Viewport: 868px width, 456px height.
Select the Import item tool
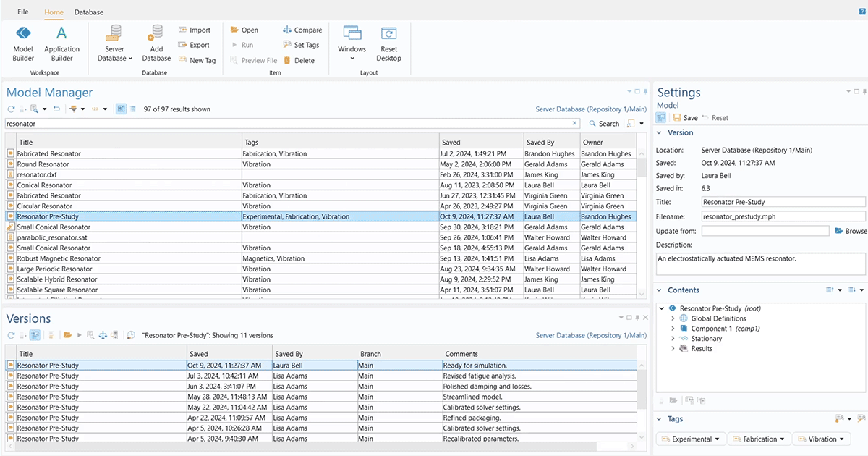point(195,30)
